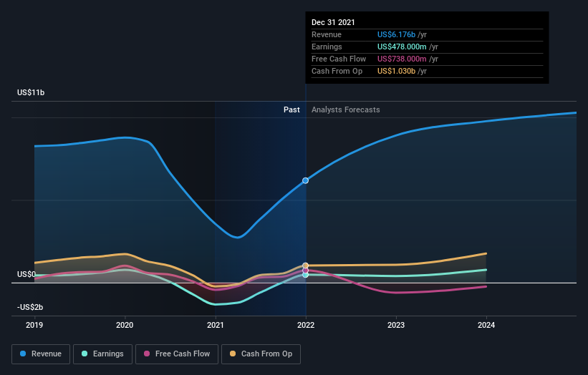Click the Cash From Op label in the tooltip
The height and width of the screenshot is (375, 588).
click(337, 71)
